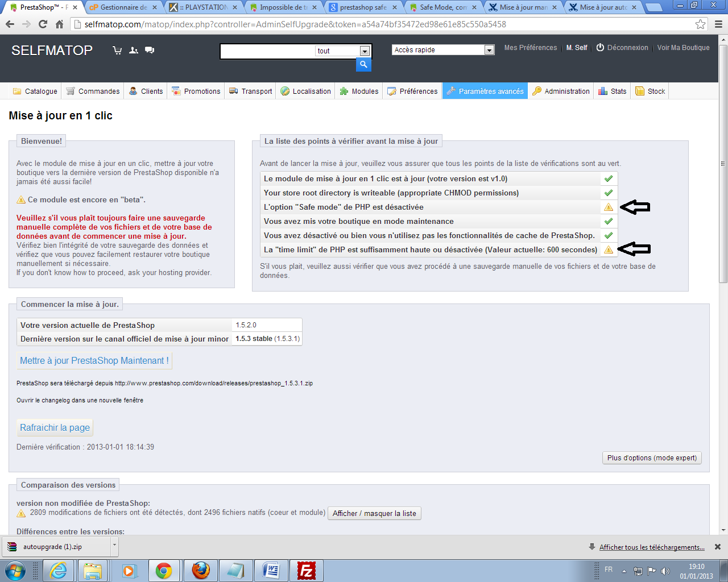Click the green check for writeable root directory
This screenshot has width=728, height=582.
609,193
